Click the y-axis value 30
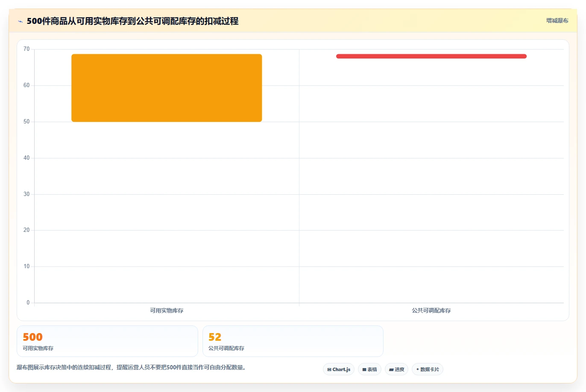Image resolution: width=586 pixels, height=392 pixels. click(26, 194)
